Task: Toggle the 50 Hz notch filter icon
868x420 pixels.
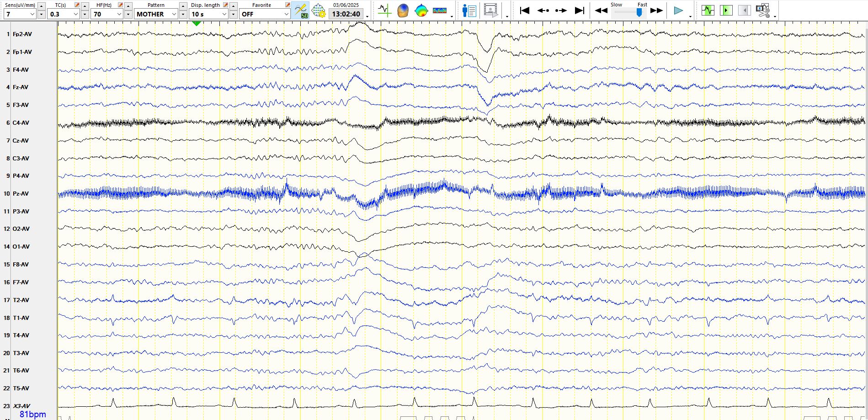Action: tap(301, 11)
